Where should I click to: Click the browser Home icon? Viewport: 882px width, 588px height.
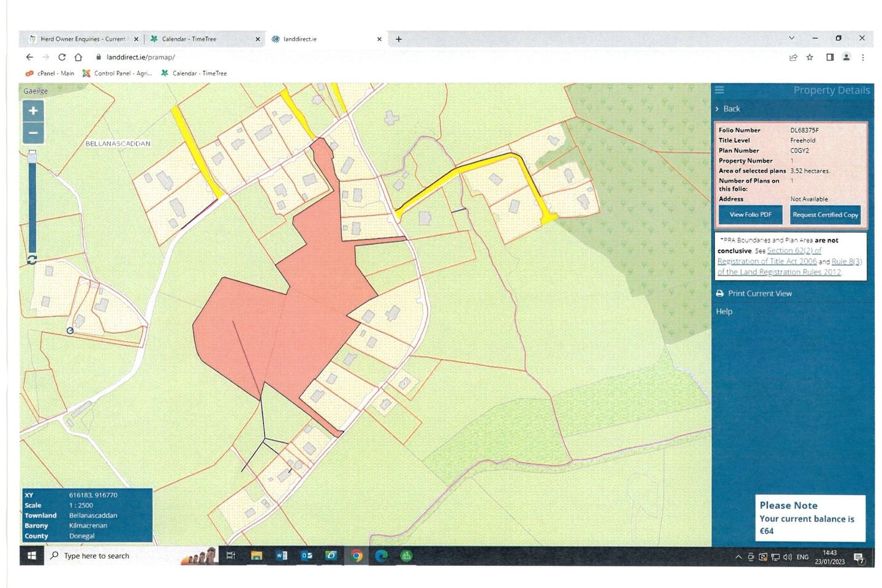78,57
